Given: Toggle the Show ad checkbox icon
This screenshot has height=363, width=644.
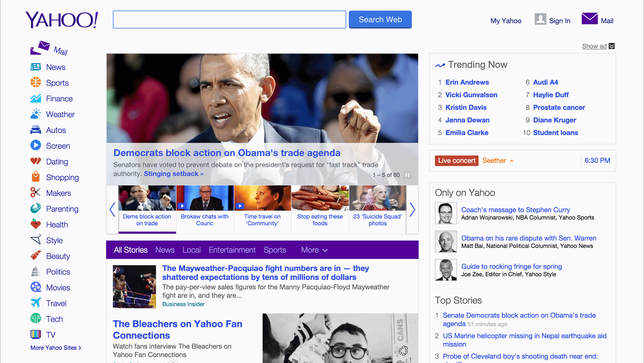Looking at the screenshot, I should 612,46.
